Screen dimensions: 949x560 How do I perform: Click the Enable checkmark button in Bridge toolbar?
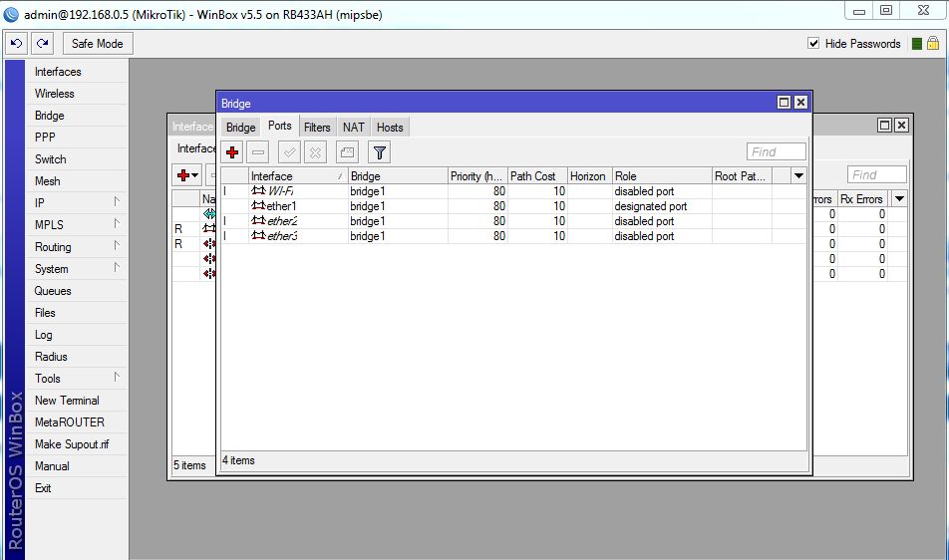point(289,152)
